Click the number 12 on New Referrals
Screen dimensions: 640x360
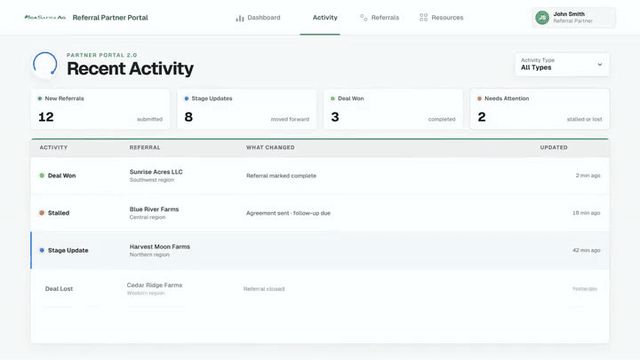[x=46, y=117]
